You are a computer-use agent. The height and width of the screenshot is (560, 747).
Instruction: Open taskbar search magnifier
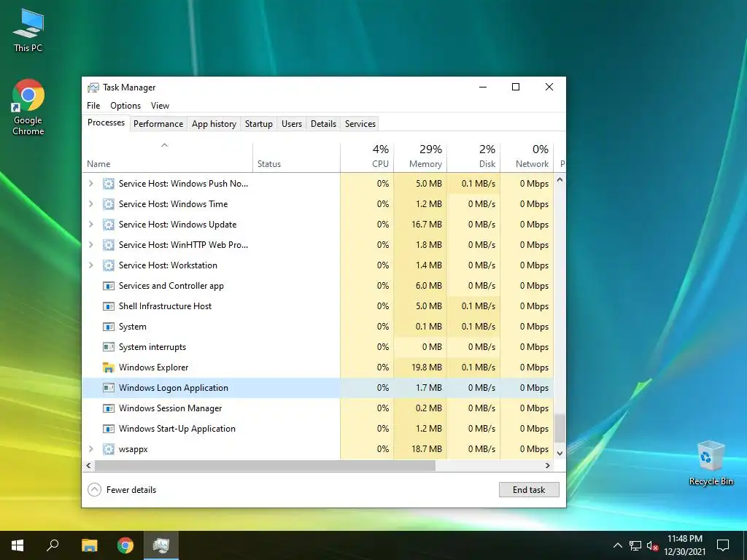tap(53, 545)
